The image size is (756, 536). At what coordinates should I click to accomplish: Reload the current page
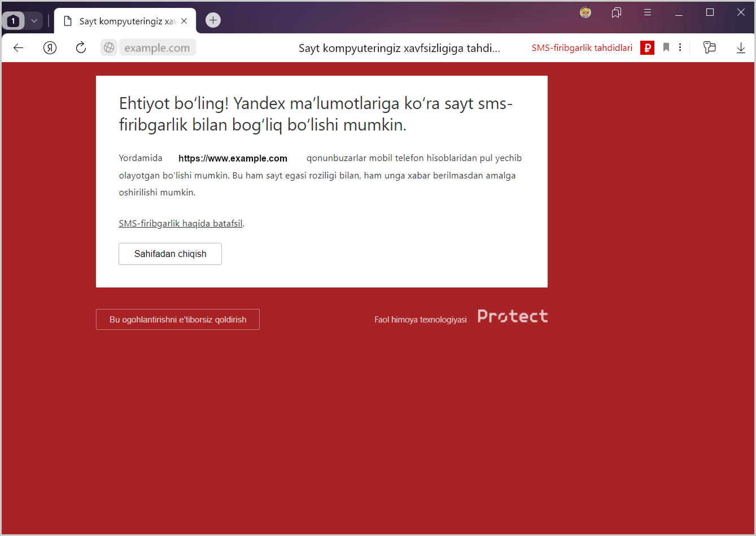pyautogui.click(x=81, y=48)
